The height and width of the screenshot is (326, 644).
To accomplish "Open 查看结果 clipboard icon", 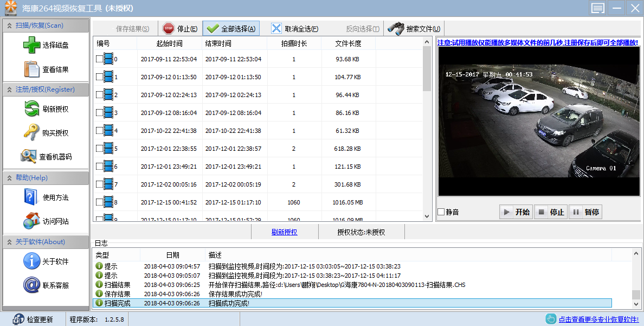I will pos(31,69).
